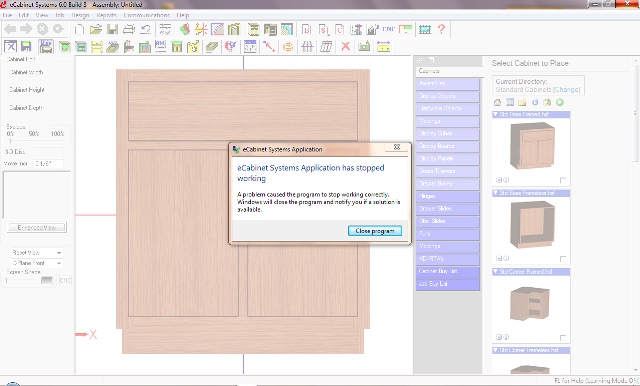Viewport: 640px width, 386px height.
Task: Click the folder export icon in cabinet browser
Action: (547, 102)
